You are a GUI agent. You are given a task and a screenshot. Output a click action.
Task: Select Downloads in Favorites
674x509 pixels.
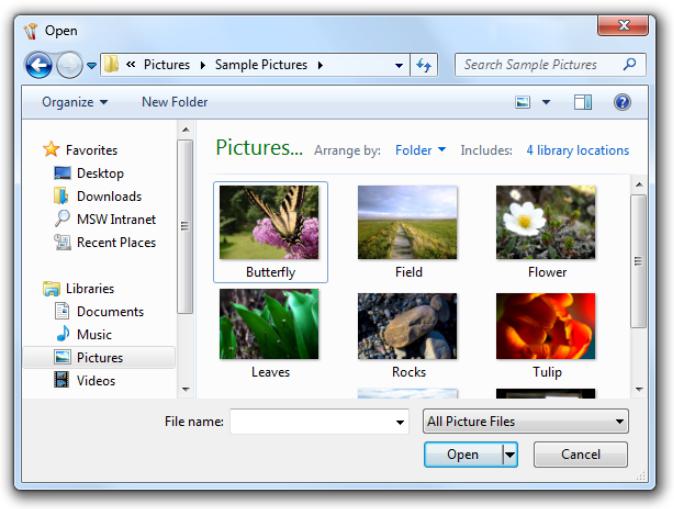109,196
